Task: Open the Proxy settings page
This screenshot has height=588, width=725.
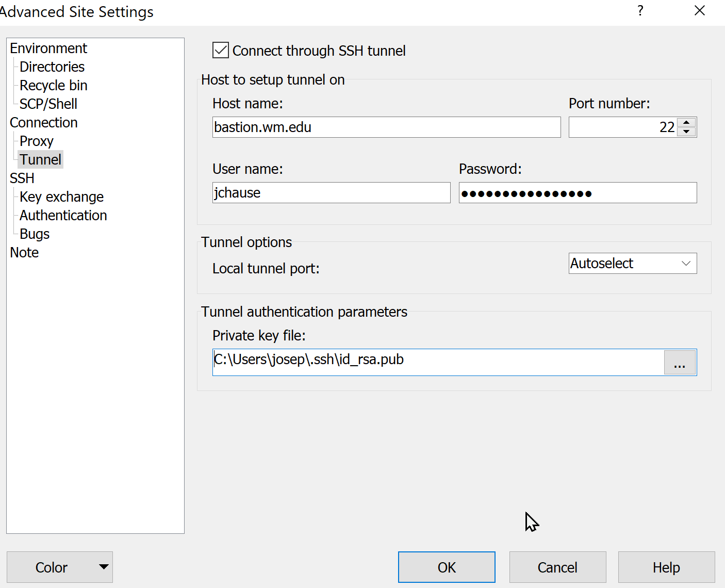Action: 37,141
